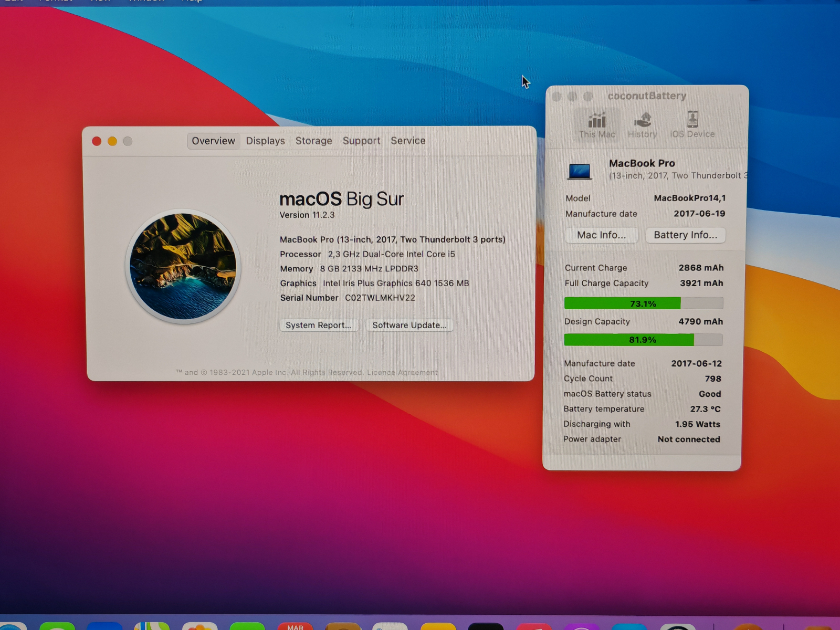Open Calendar from the dock
The width and height of the screenshot is (840, 630).
click(x=295, y=626)
